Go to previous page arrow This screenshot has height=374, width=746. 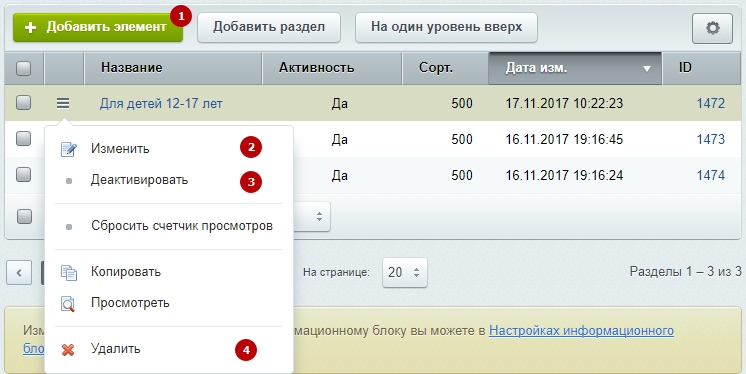coord(19,273)
